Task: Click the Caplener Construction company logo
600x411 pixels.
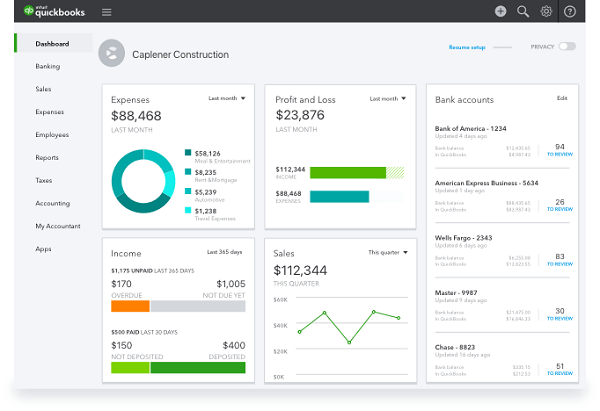Action: click(x=111, y=53)
